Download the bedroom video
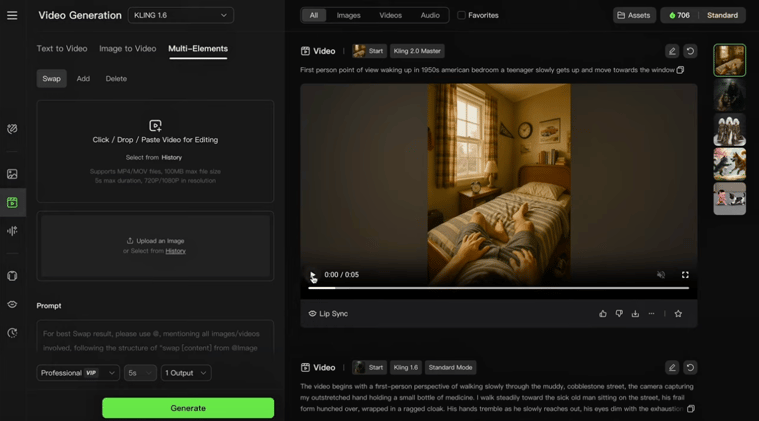 pos(635,314)
